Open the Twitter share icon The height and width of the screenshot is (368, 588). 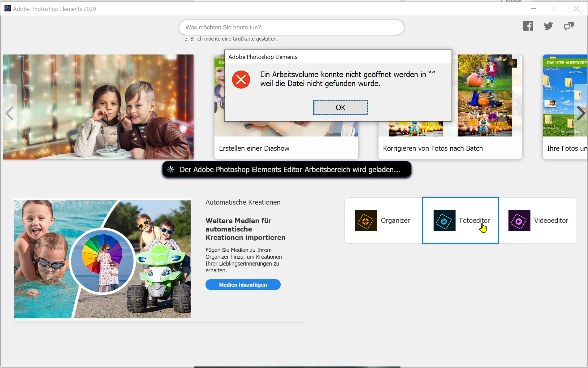point(548,26)
